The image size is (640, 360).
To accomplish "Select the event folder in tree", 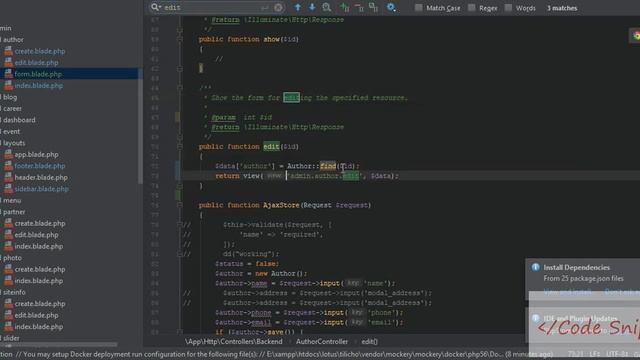I will (11, 131).
